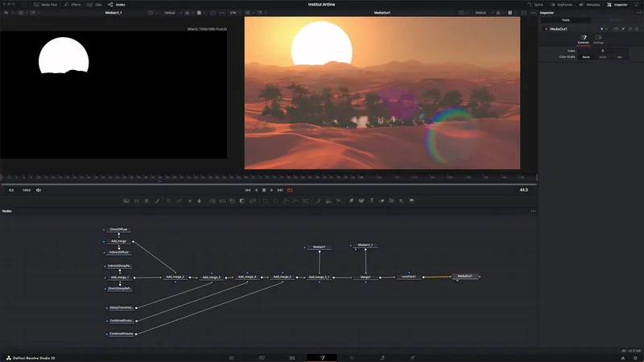
Task: Mute audio with the speaker icon
Action: click(39, 190)
